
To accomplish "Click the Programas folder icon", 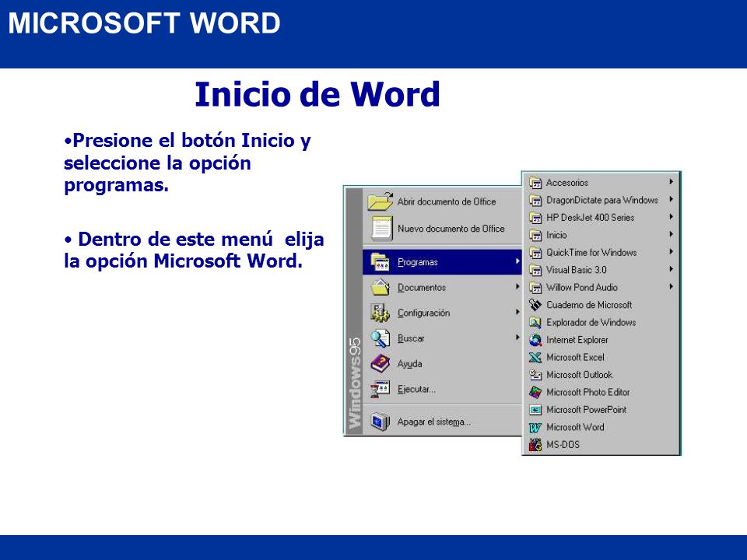I will pyautogui.click(x=381, y=262).
